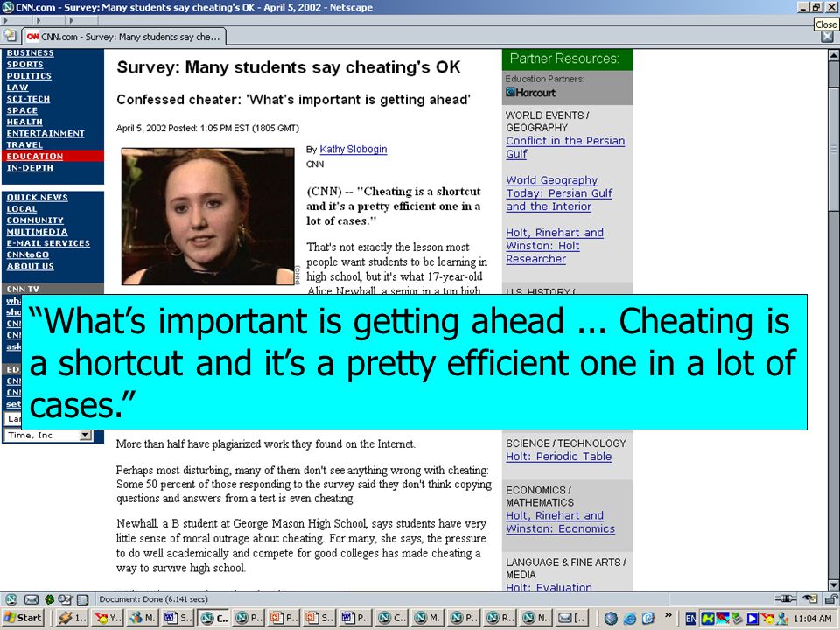This screenshot has width=840, height=630.
Task: Open ENTERTAINMENT section in sidebar
Action: point(45,133)
